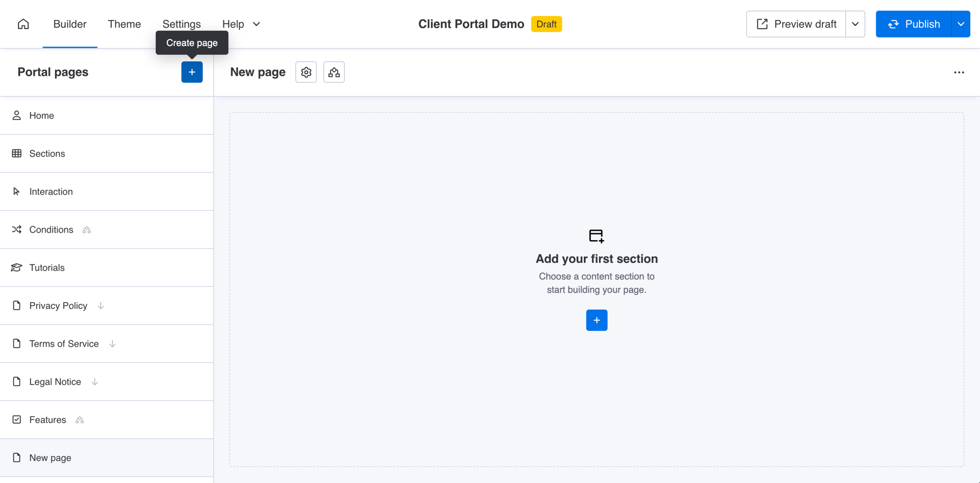Click down arrow next to Privacy Policy
This screenshot has height=483, width=980.
pyautogui.click(x=101, y=306)
